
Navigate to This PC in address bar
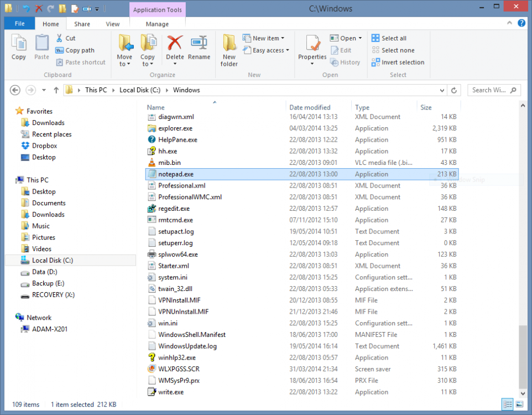pos(96,90)
